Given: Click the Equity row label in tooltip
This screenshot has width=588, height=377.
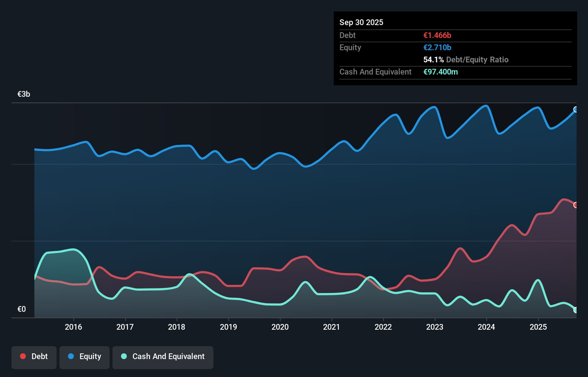Looking at the screenshot, I should 350,47.
